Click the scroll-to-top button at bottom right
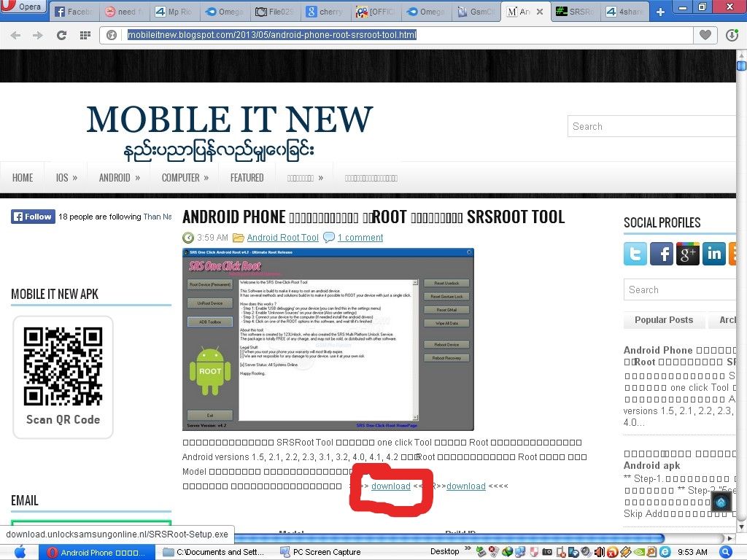 pyautogui.click(x=721, y=502)
